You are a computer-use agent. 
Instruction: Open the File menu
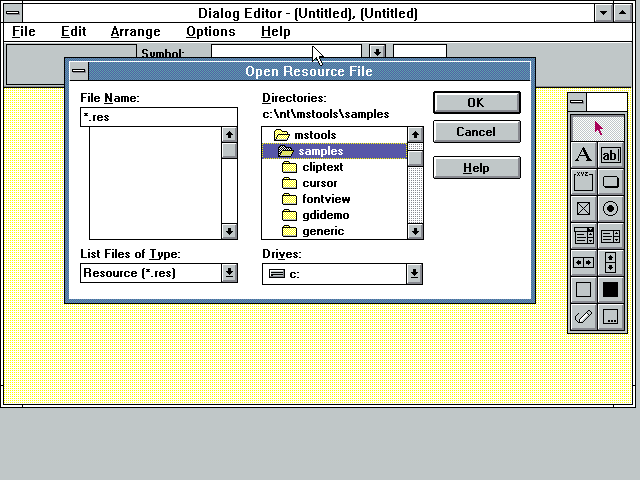click(x=24, y=31)
